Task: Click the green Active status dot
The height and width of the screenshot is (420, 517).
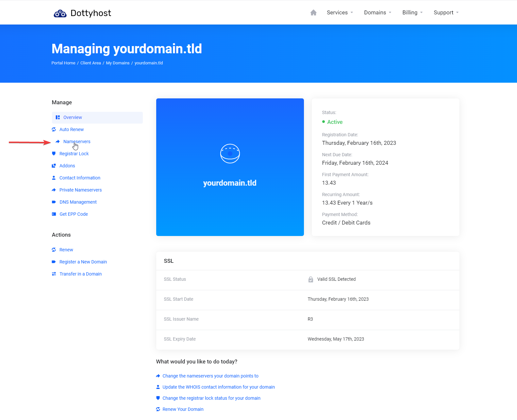Action: pyautogui.click(x=324, y=122)
